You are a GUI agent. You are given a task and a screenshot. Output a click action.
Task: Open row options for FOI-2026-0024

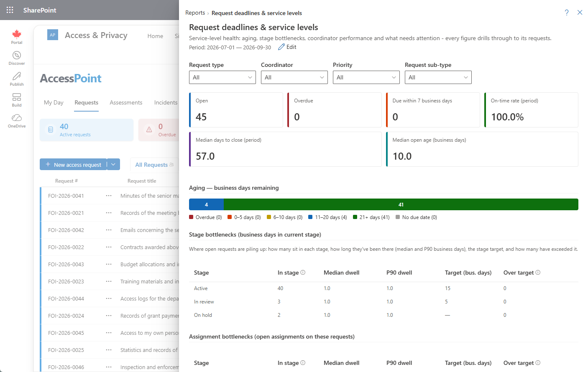[x=109, y=316]
